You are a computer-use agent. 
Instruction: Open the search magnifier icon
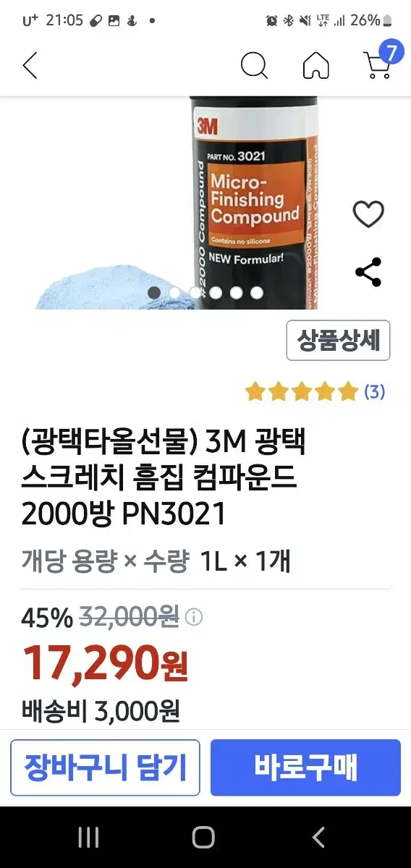(254, 65)
